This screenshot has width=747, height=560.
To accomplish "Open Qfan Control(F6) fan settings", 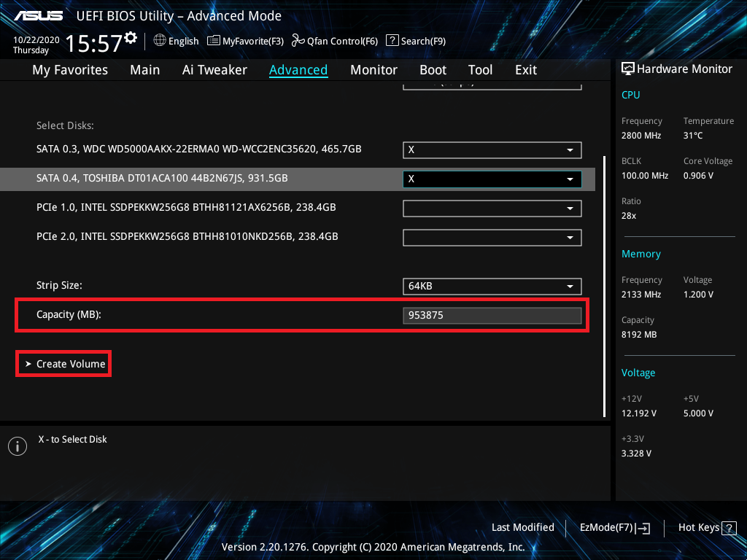I will coord(335,41).
